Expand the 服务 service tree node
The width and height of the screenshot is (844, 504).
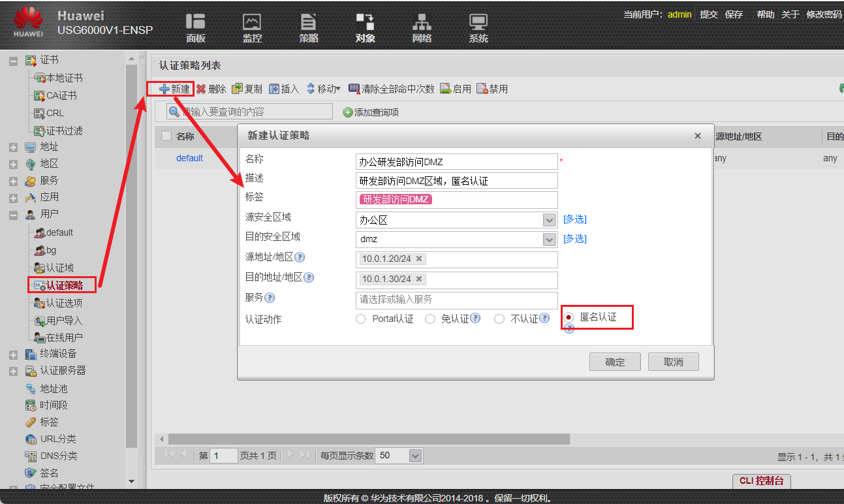click(x=13, y=181)
